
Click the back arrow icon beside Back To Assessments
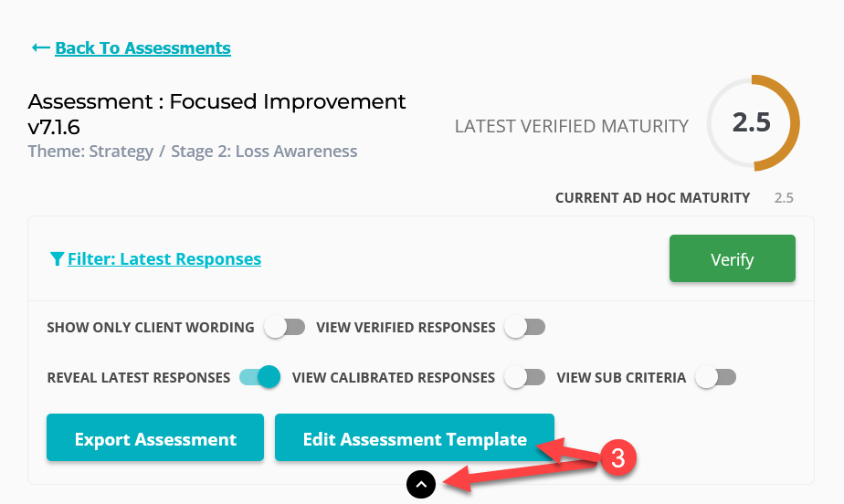(41, 47)
